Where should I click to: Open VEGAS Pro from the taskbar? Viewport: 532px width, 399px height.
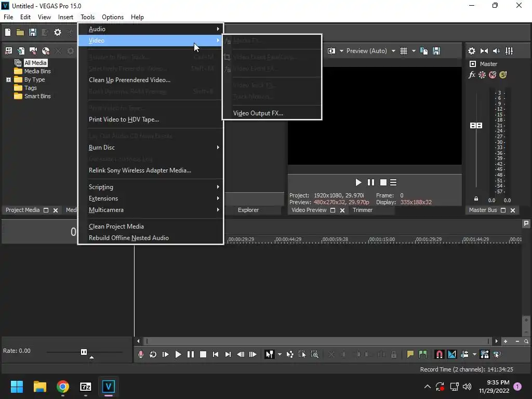point(108,387)
